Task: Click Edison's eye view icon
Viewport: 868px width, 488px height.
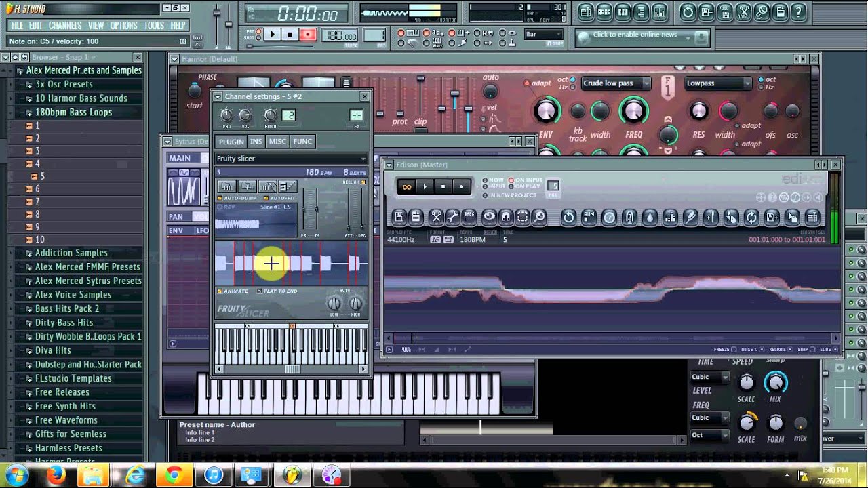Action: coord(489,217)
